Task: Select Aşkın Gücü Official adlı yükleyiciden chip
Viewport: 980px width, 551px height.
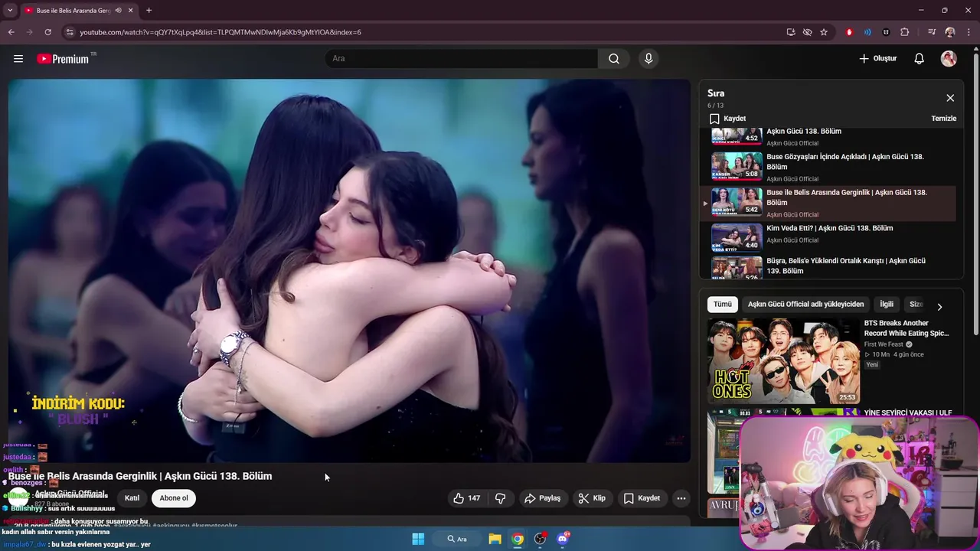Action: (805, 304)
